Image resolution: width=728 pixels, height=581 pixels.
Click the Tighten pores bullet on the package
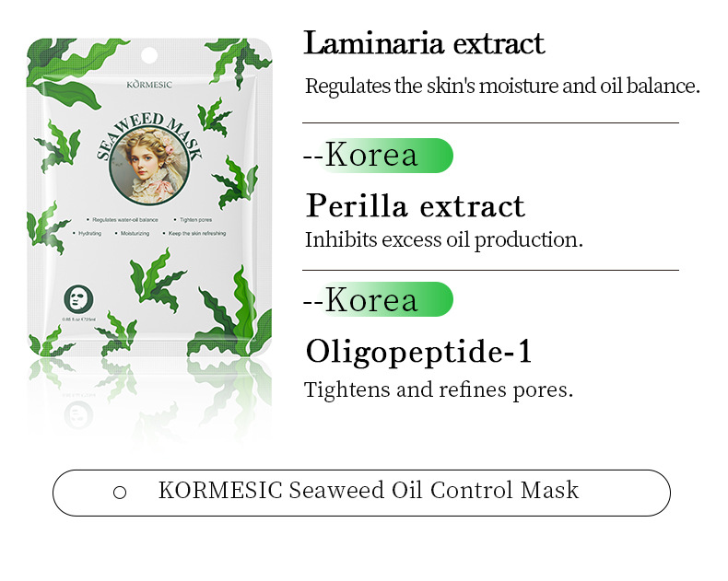tap(197, 220)
